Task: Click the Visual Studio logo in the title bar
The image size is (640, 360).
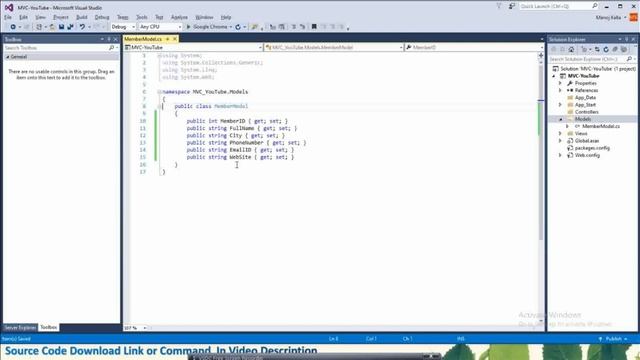Action: coord(9,7)
